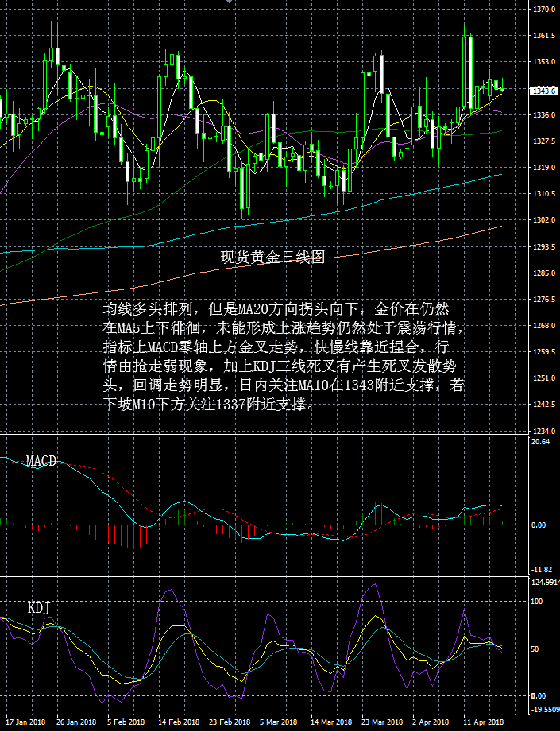Click the analysis line beginning 指标上MACD零轴

point(276,347)
